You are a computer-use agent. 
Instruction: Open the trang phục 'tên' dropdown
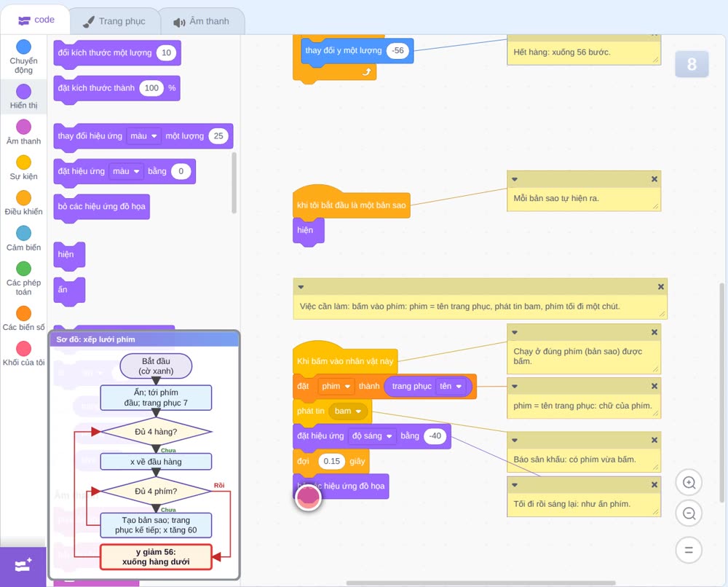[451, 387]
